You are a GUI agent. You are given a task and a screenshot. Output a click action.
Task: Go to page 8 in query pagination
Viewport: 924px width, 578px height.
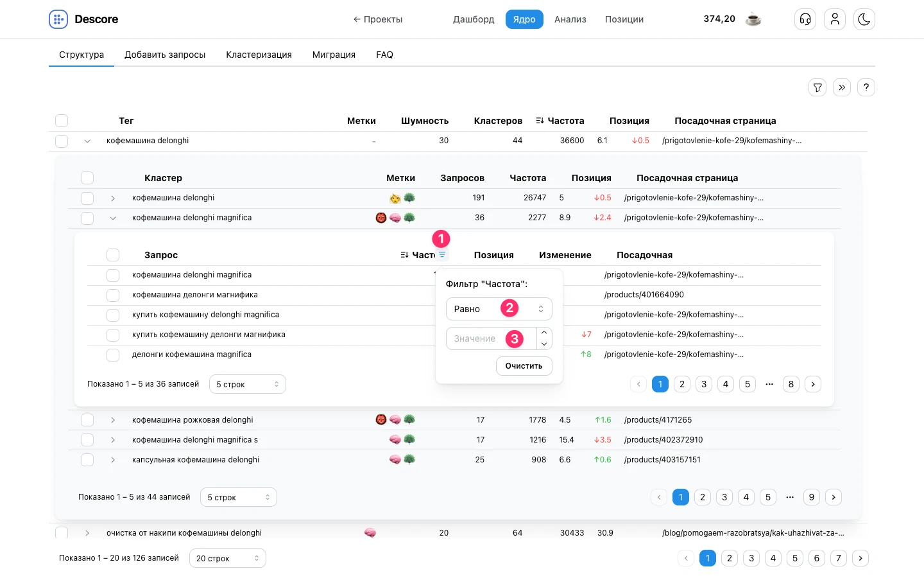pyautogui.click(x=791, y=384)
